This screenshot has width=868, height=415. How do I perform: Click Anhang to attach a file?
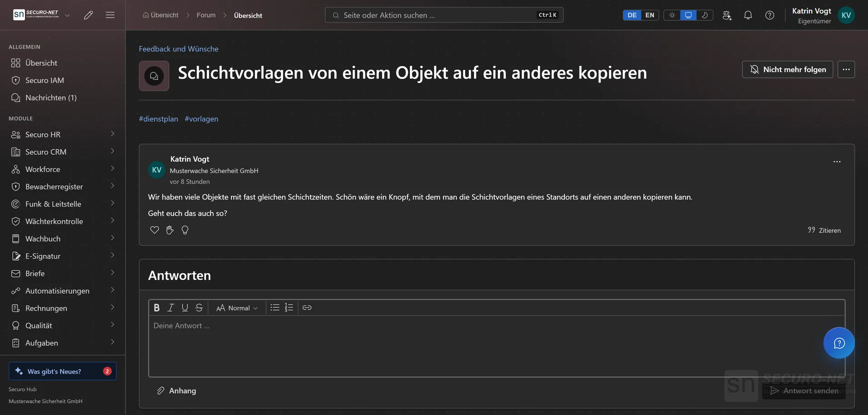(x=177, y=390)
